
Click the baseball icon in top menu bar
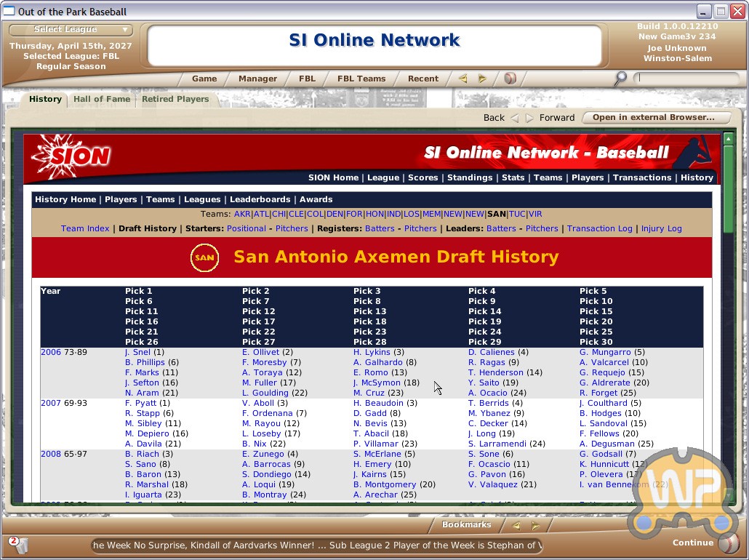tap(510, 79)
